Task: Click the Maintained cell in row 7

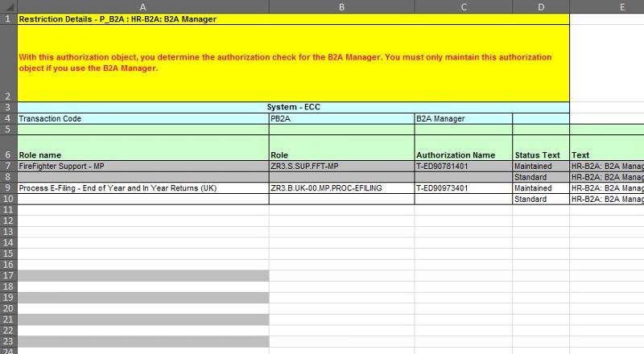Action: 541,166
